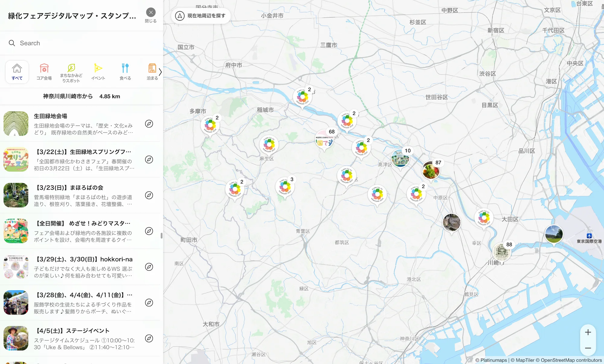The image size is (604, 364).
Task: Click 現在地周辺を探す button
Action: click(201, 16)
